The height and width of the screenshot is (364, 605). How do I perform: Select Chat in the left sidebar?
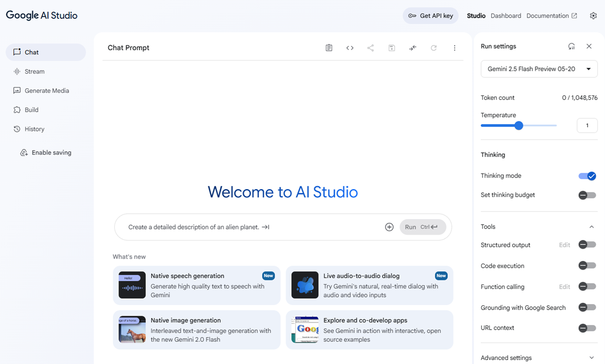point(46,52)
